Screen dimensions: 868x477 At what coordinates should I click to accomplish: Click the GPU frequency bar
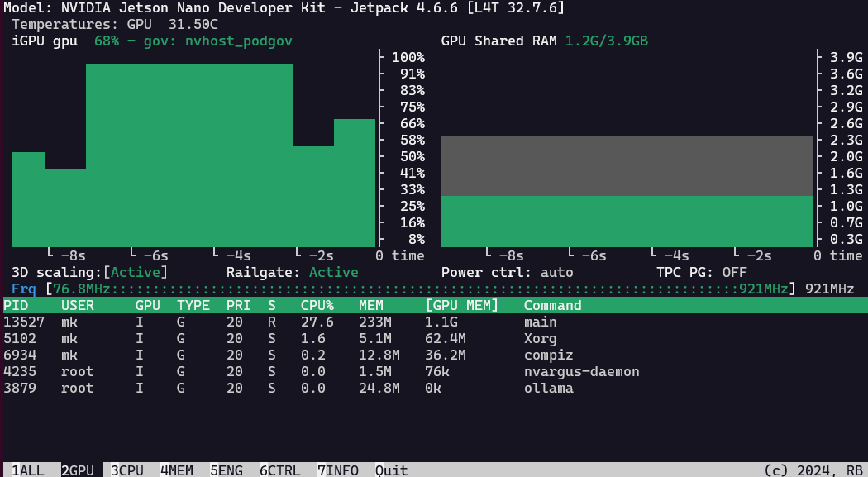[420, 289]
